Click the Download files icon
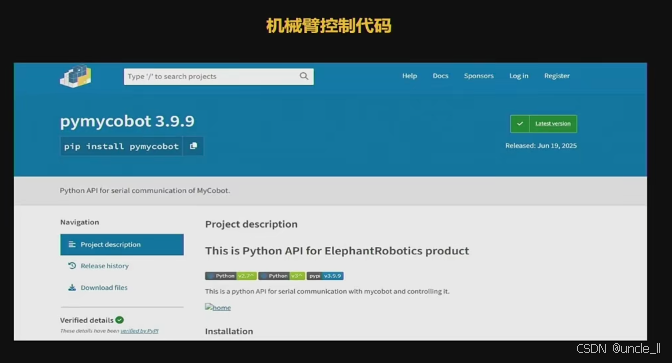Screen dimensions: 672x363 72,288
